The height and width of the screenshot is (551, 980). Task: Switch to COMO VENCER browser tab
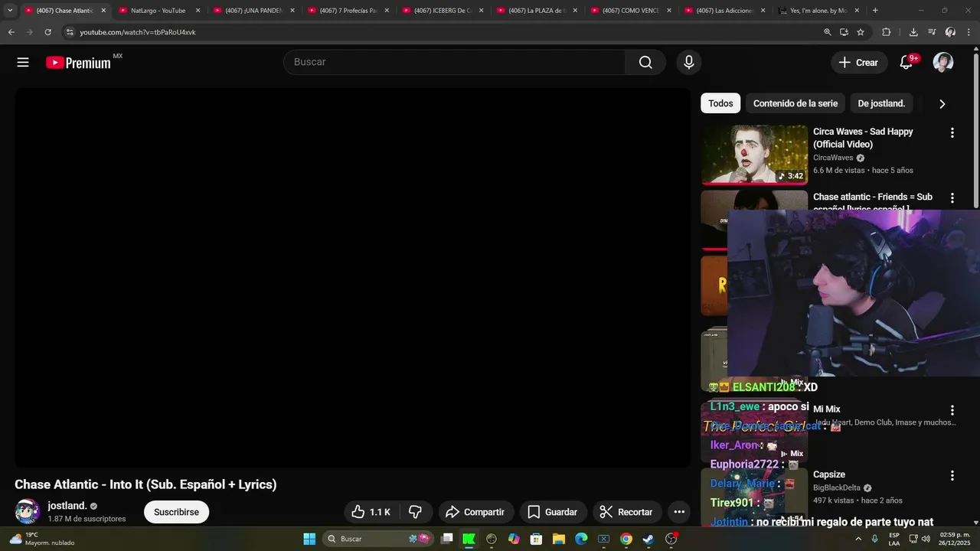pos(630,11)
